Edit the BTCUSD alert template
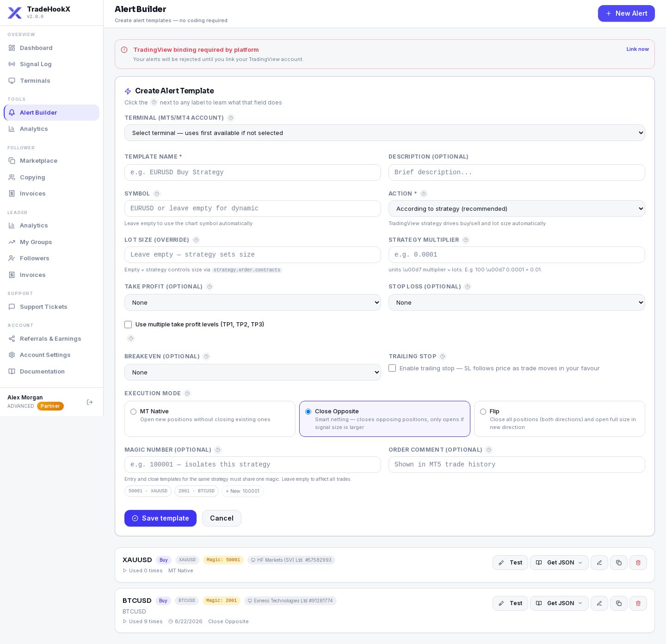 pyautogui.click(x=599, y=603)
